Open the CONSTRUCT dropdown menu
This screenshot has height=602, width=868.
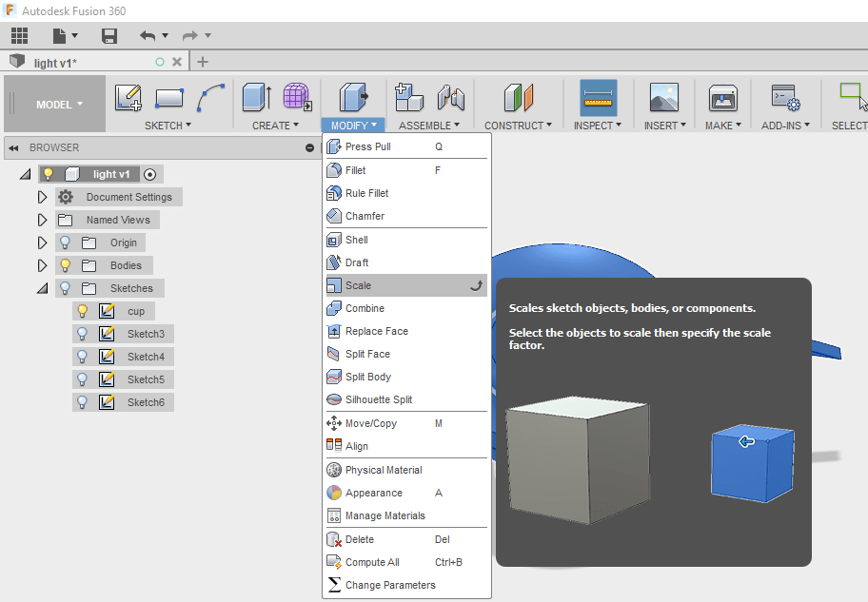click(518, 126)
